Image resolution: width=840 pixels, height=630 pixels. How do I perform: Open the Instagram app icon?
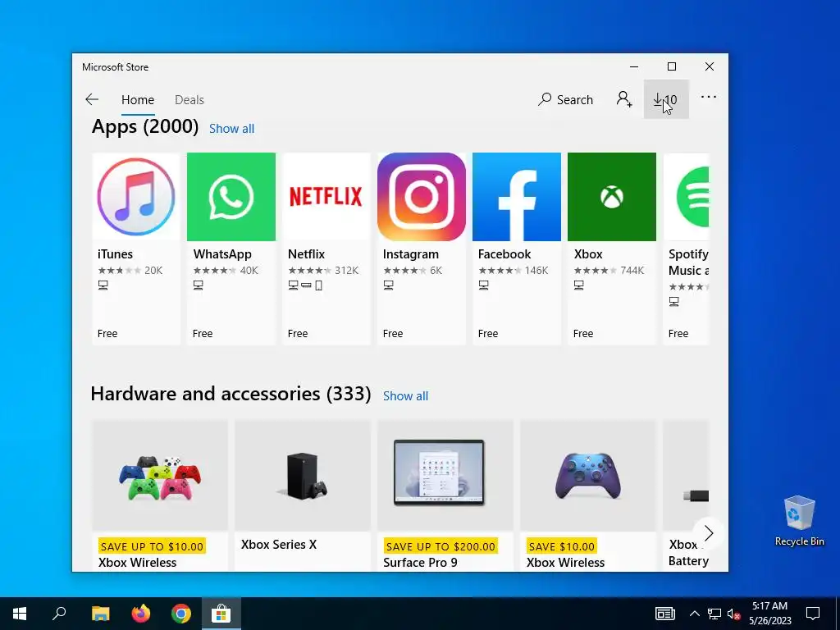422,197
